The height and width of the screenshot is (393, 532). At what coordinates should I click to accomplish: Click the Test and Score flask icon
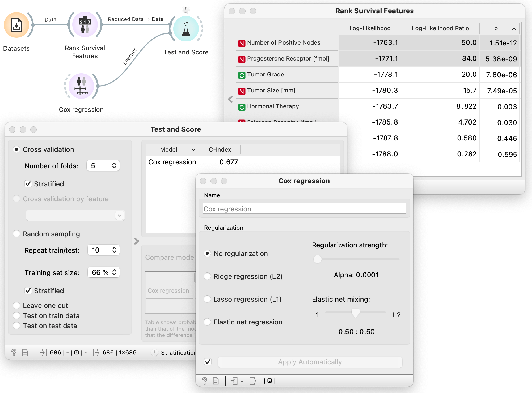pyautogui.click(x=186, y=29)
